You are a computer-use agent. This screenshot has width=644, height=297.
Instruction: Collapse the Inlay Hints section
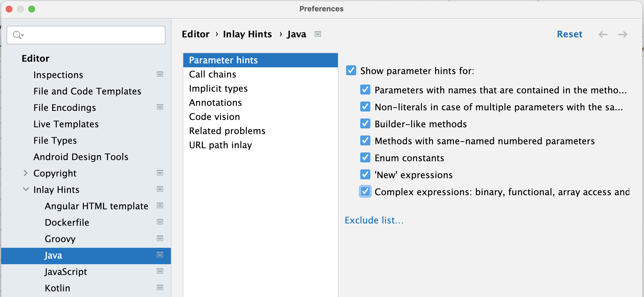coord(25,189)
